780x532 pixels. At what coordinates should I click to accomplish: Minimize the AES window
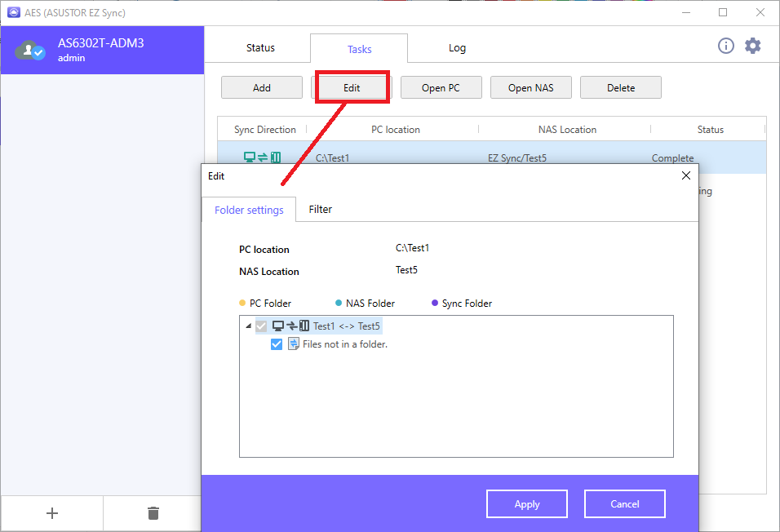[686, 12]
